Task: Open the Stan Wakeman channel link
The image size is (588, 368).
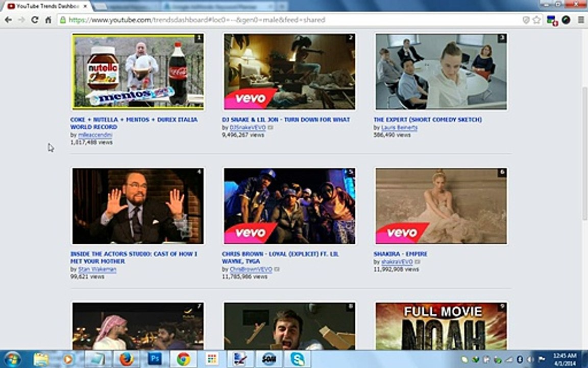Action: [x=97, y=269]
